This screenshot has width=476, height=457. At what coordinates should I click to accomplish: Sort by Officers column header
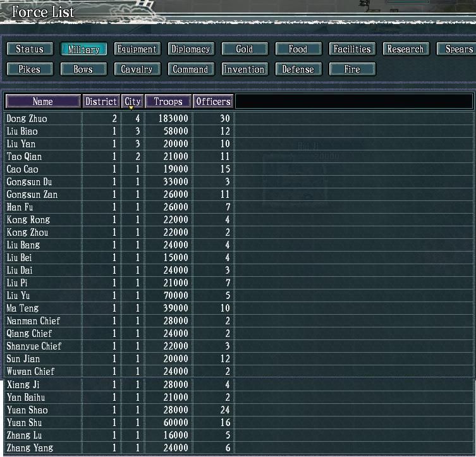point(213,101)
